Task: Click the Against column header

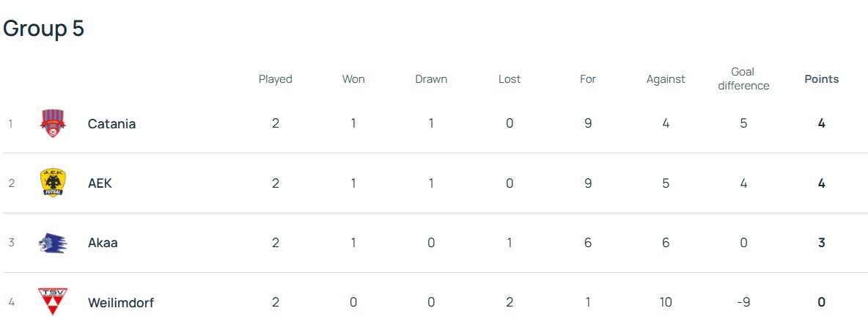Action: pos(666,79)
